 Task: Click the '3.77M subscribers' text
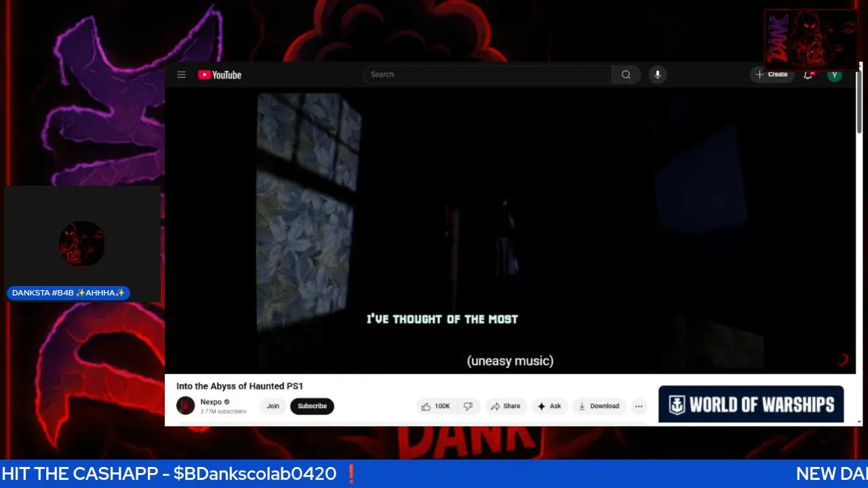pos(223,411)
